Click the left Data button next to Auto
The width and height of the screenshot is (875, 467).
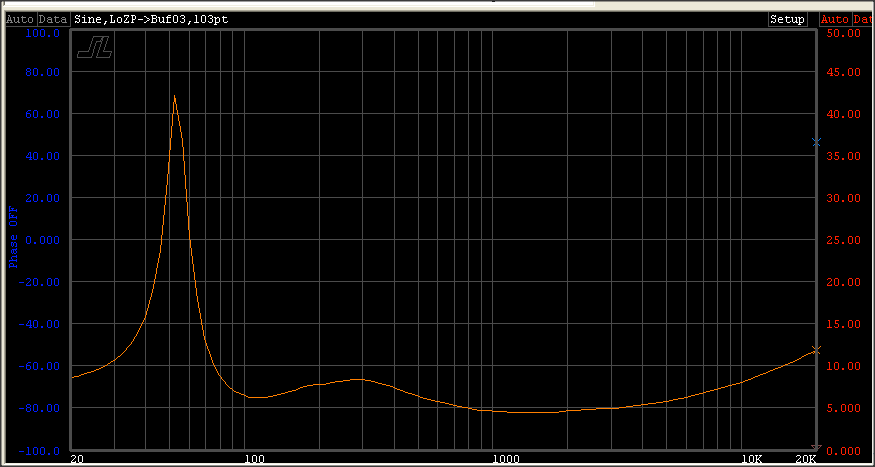tap(53, 19)
